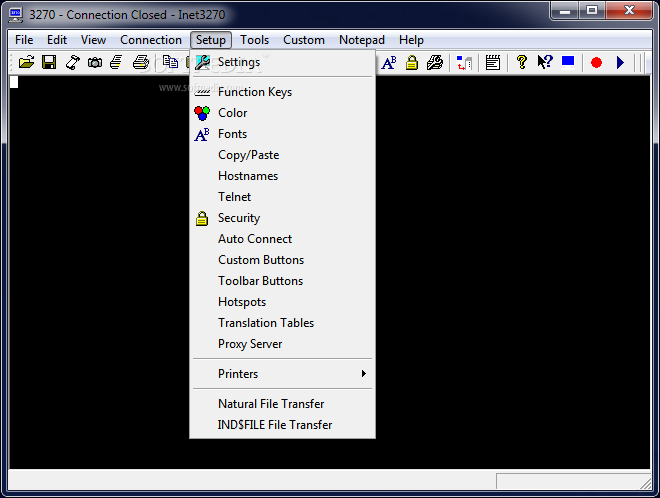Open the View menu
Viewport: 660px width, 498px height.
(x=93, y=40)
